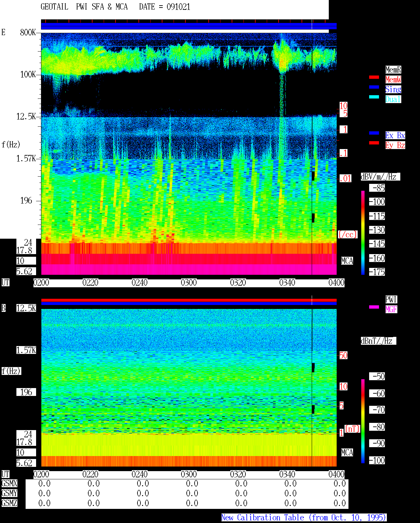Click the cyan Dual legend swatch
This screenshot has width=420, height=523.
374,97
